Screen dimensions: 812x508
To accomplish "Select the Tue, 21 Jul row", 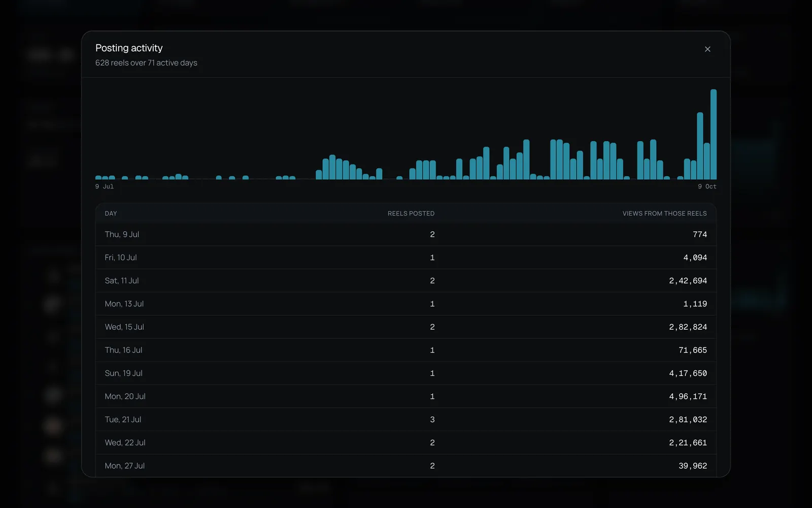I will 406,420.
